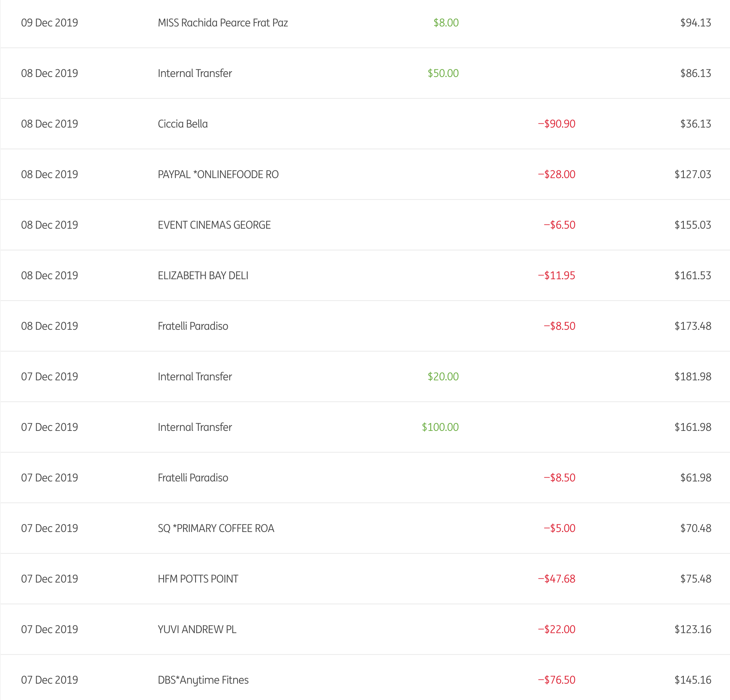Open the Ciccia Bella transaction
Viewport: 730px width, 700px height.
click(x=183, y=124)
